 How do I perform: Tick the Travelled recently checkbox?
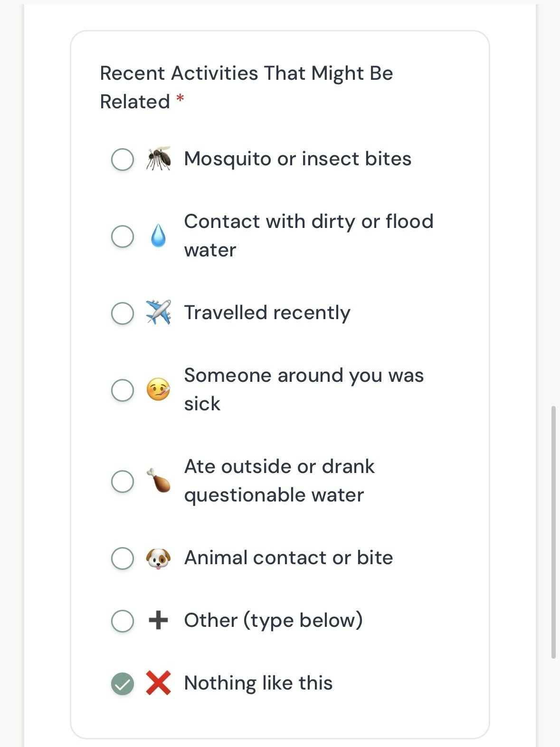[x=123, y=313]
